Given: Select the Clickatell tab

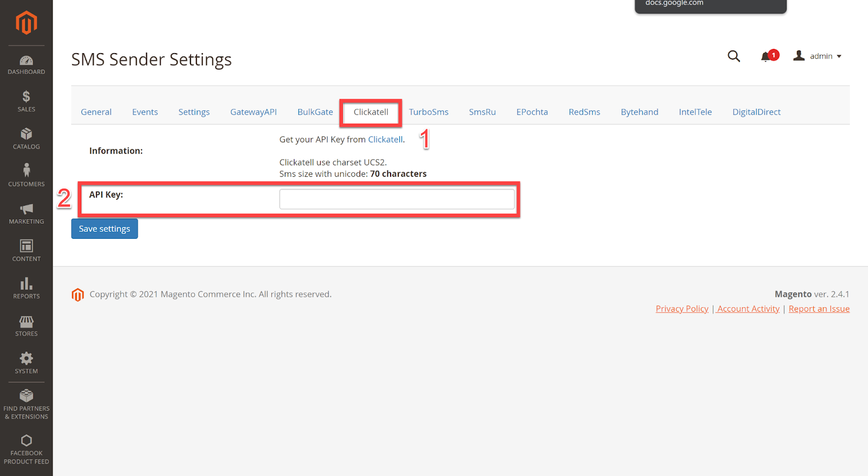Looking at the screenshot, I should coord(371,112).
